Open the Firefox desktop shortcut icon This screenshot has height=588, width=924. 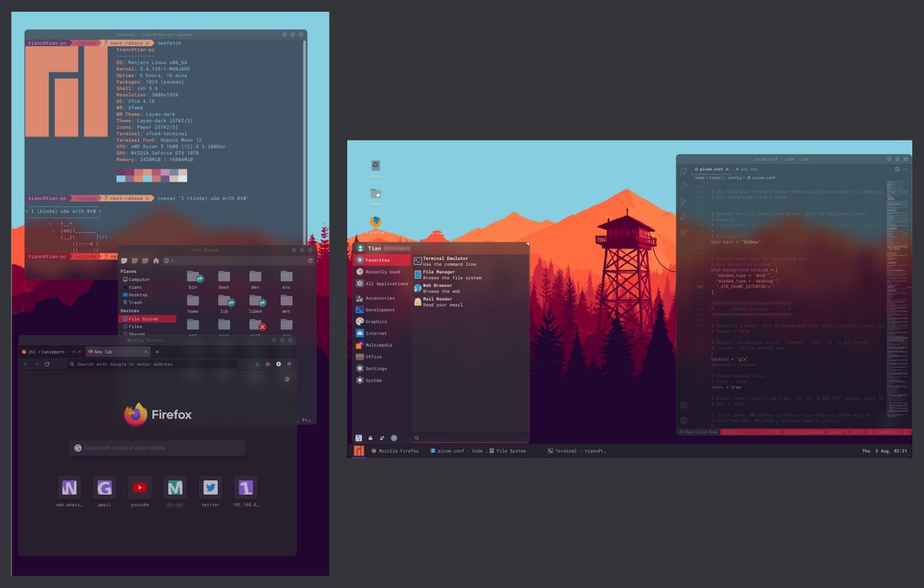tap(375, 222)
